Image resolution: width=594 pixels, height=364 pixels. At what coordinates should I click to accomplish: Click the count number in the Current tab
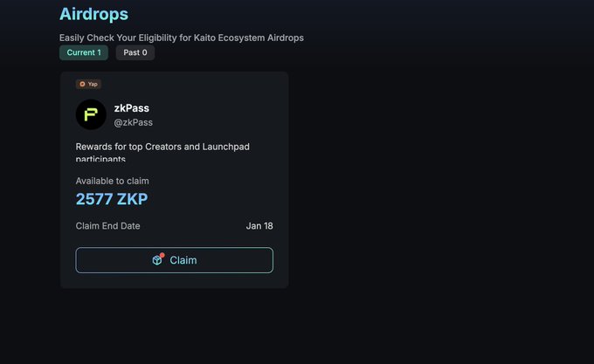(98, 52)
